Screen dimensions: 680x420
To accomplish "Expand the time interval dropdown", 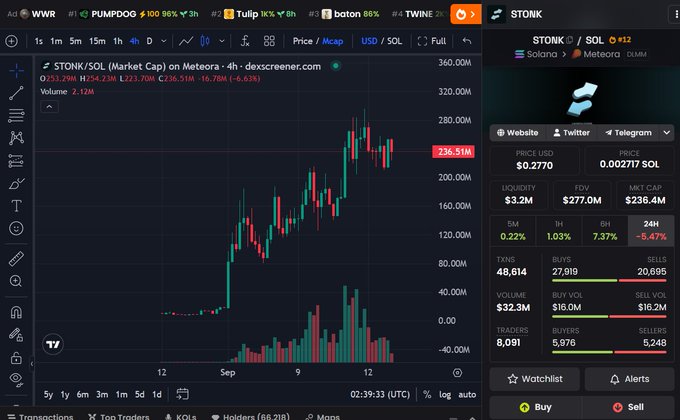I will point(163,41).
